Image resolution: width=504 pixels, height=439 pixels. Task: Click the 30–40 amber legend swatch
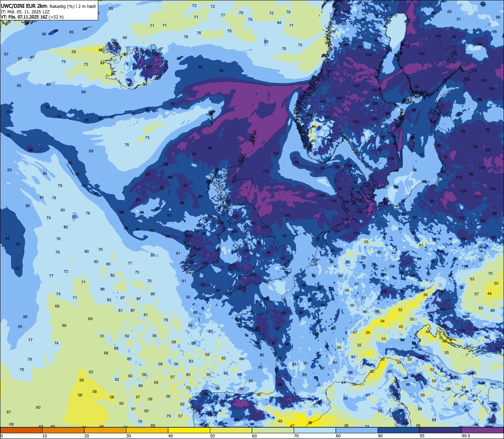click(147, 430)
